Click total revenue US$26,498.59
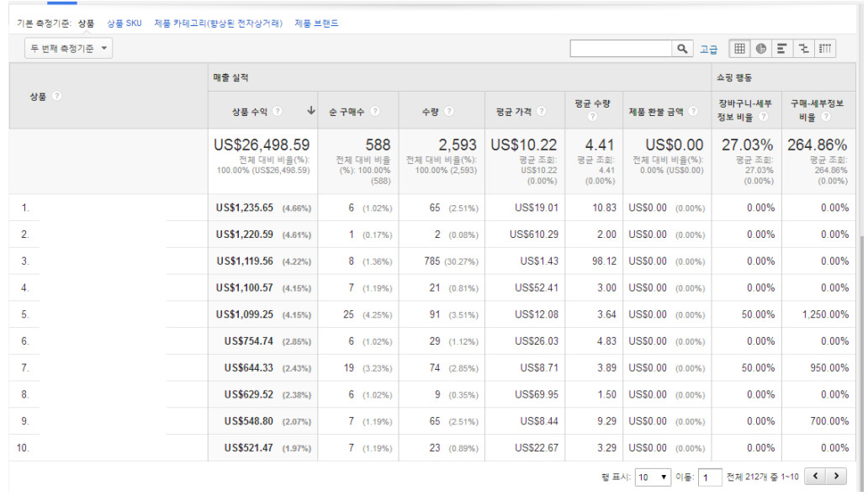The height and width of the screenshot is (496, 868). pyautogui.click(x=262, y=145)
